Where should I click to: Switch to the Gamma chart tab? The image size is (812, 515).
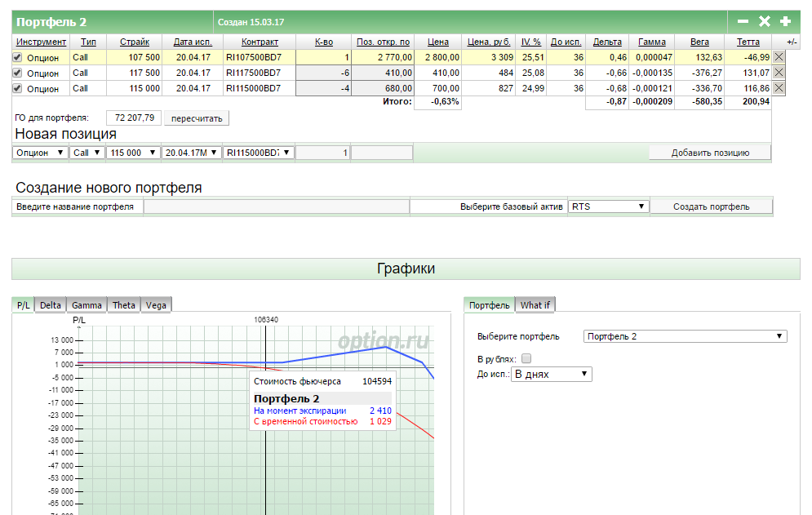pyautogui.click(x=87, y=305)
